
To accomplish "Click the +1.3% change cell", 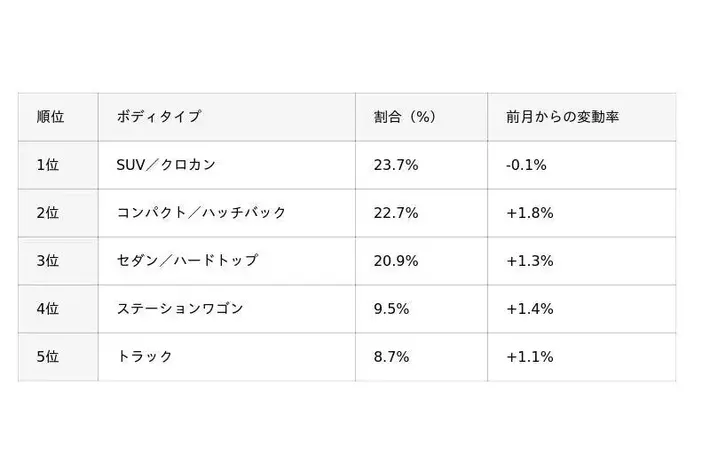I will pyautogui.click(x=529, y=261).
